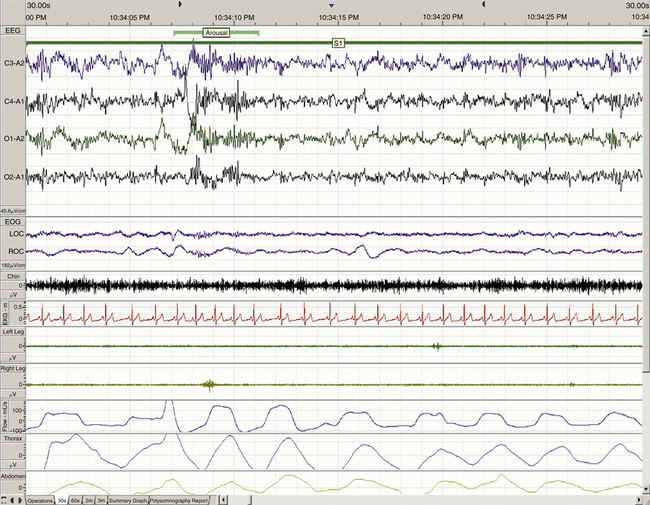Screen dimensions: 650x505
Task: Select the C3-A2 channel label
Action: click(x=14, y=63)
